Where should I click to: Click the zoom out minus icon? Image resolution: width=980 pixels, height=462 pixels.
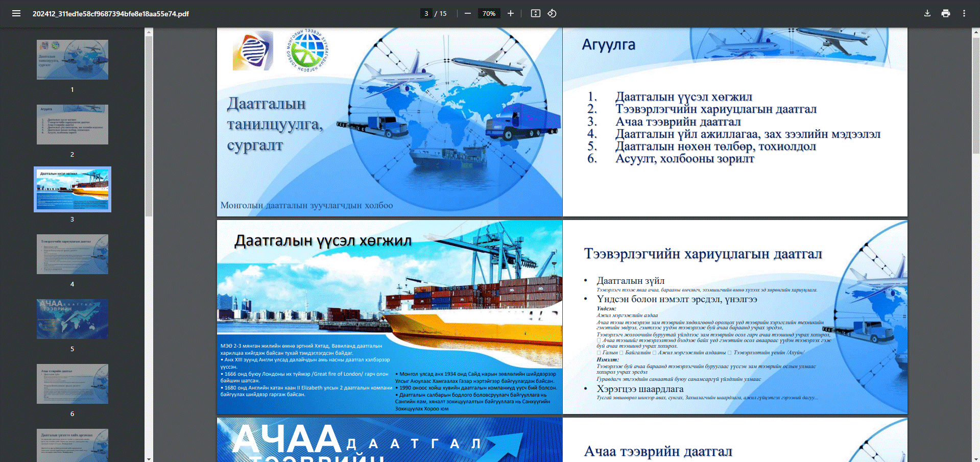tap(467, 13)
